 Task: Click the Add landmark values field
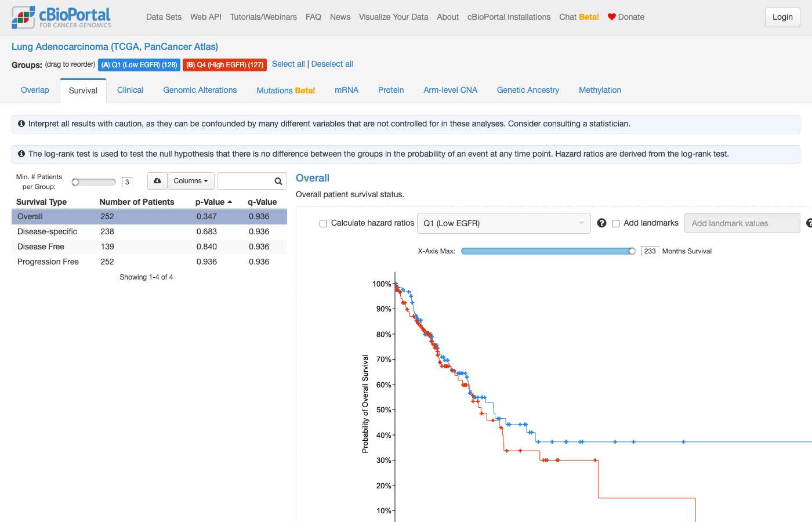coord(742,223)
